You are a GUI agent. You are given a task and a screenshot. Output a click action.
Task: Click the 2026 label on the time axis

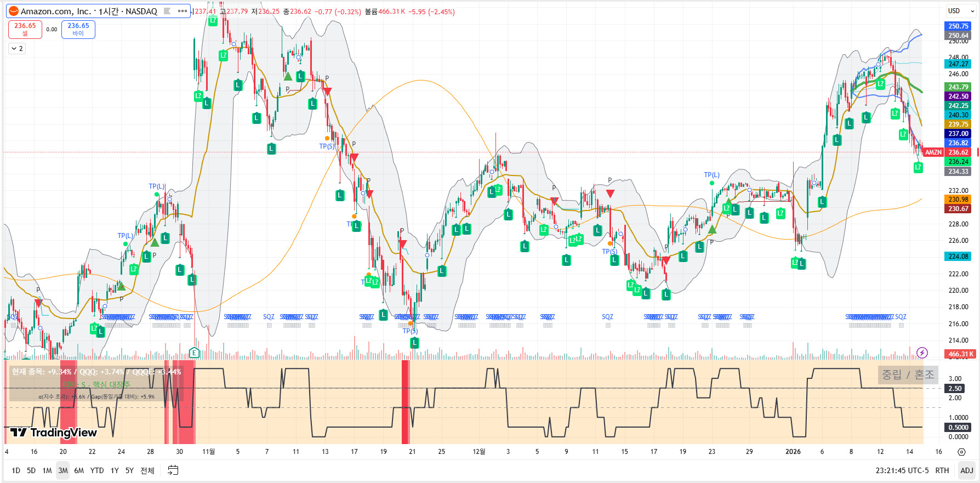click(793, 452)
